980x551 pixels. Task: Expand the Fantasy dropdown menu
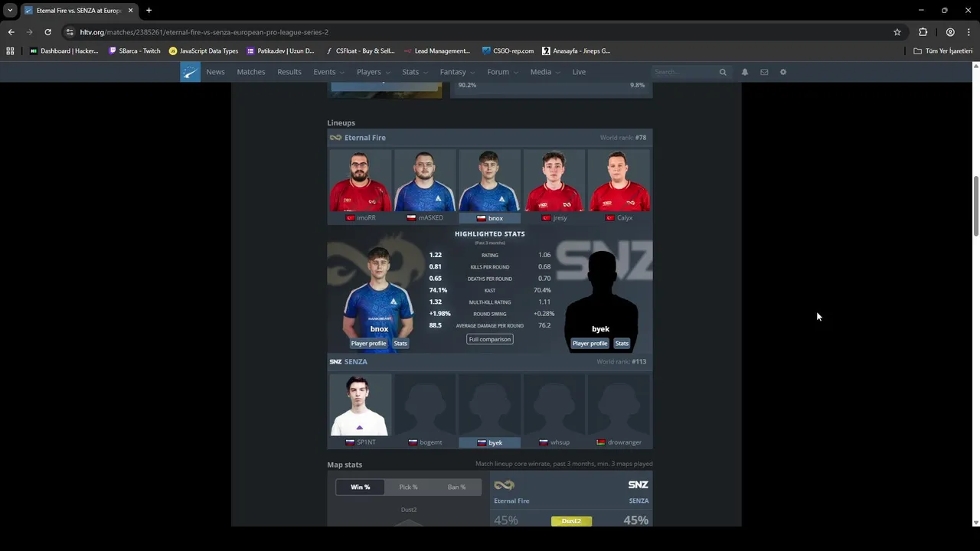click(x=458, y=72)
